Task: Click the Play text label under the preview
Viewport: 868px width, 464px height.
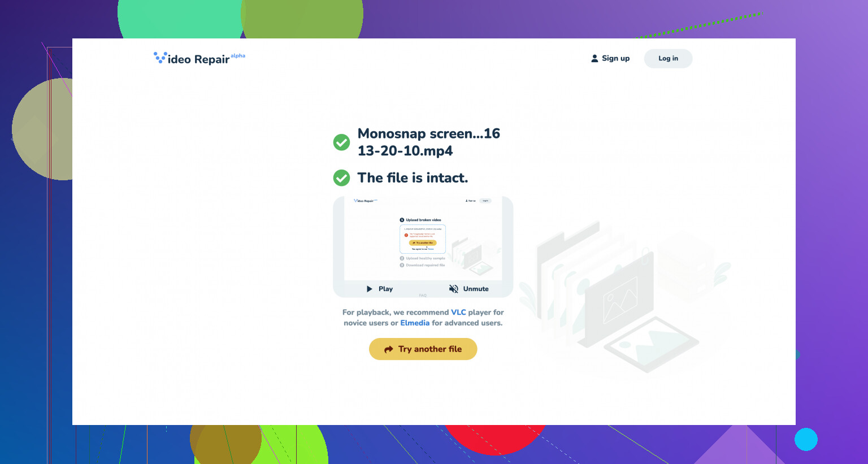Action: [x=385, y=289]
